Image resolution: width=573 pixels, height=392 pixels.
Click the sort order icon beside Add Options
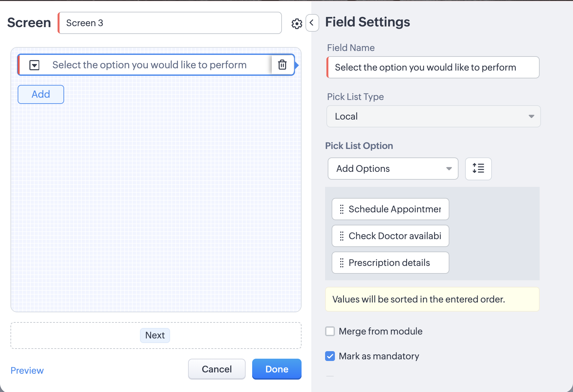tap(478, 169)
